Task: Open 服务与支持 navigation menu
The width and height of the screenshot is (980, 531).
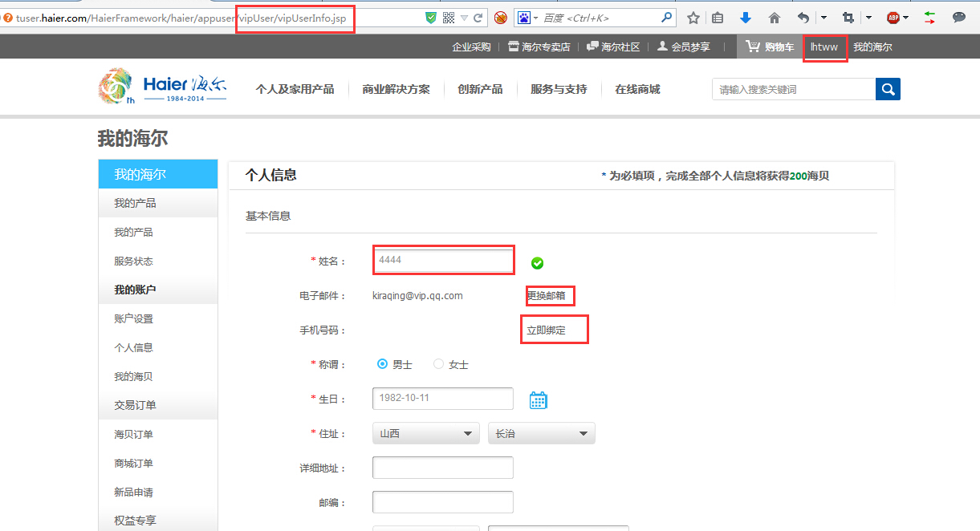Action: (x=559, y=89)
